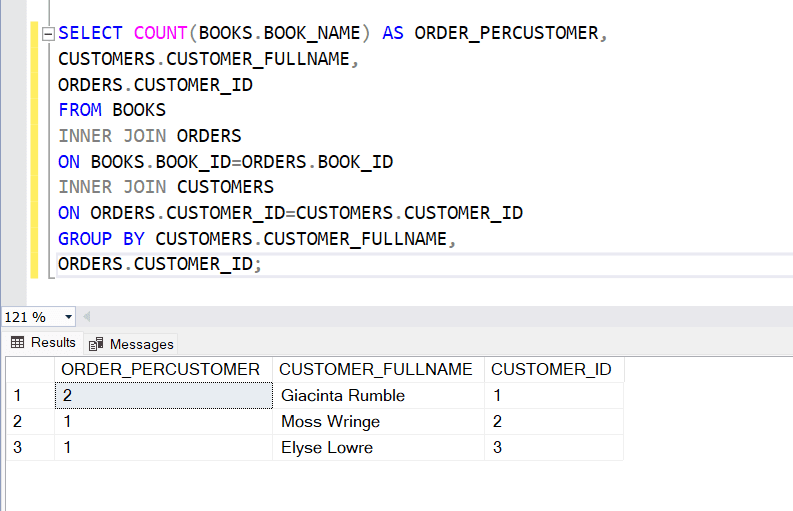Select the CUSTOMER_FULLNAME column header
This screenshot has height=511, width=793.
point(378,369)
